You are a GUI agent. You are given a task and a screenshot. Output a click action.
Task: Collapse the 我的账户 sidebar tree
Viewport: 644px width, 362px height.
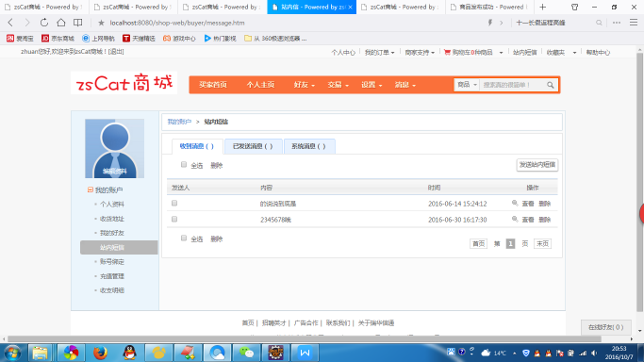tap(90, 189)
